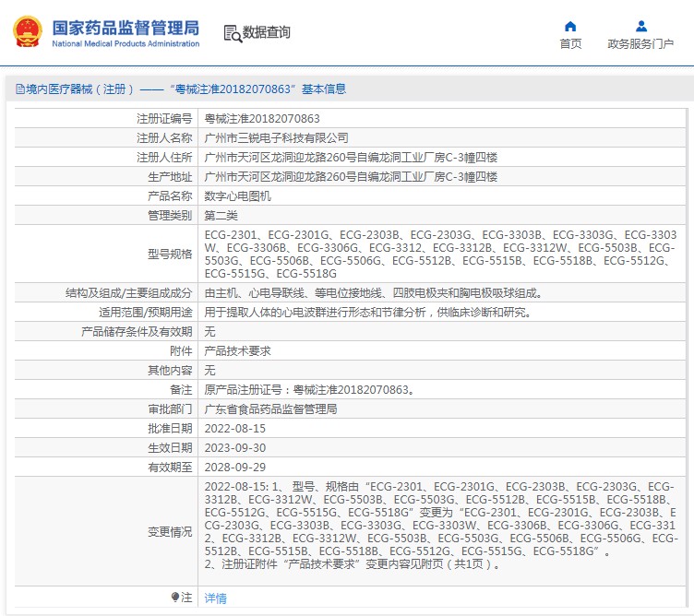Open the 详情 details link

pos(215,598)
